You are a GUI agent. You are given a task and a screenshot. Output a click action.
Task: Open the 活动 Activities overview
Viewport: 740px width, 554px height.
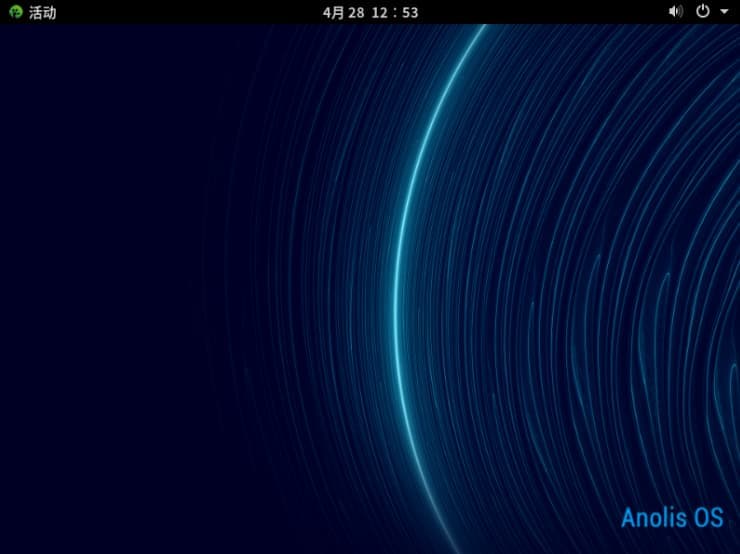pyautogui.click(x=42, y=13)
